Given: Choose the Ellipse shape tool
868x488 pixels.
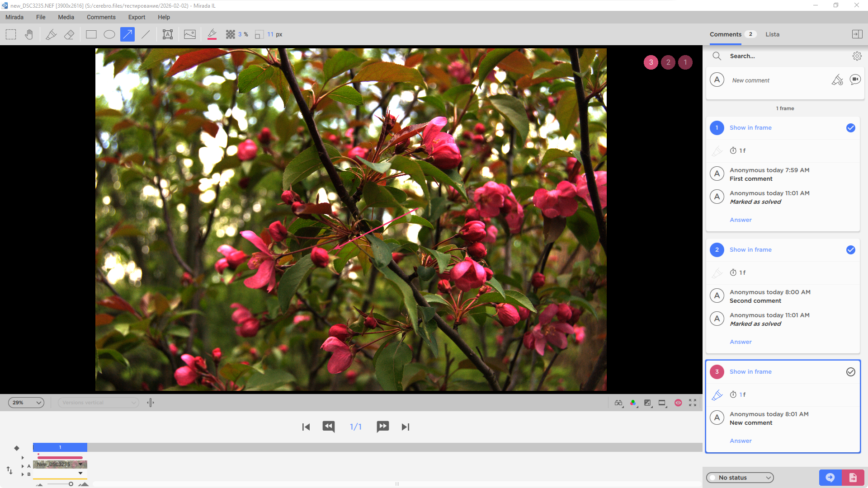Looking at the screenshot, I should (109, 34).
